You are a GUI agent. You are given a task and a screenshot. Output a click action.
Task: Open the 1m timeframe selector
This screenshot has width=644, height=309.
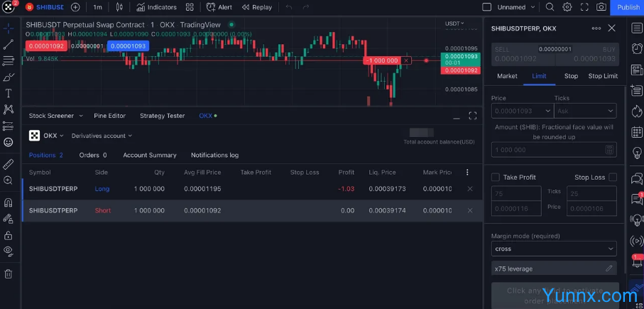click(x=97, y=7)
